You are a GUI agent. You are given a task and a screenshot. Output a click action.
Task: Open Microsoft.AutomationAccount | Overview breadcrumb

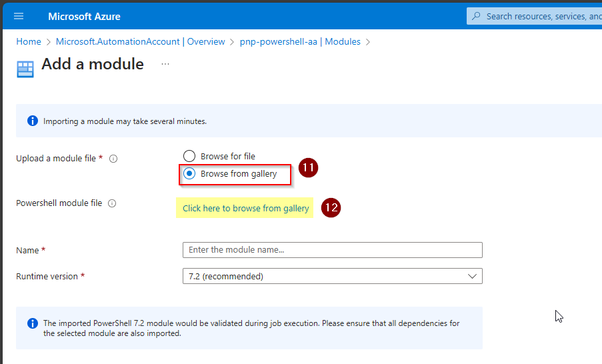point(140,41)
